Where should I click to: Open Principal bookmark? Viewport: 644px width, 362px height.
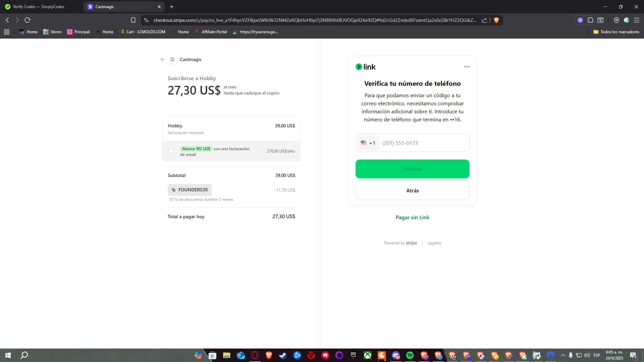[x=79, y=32]
